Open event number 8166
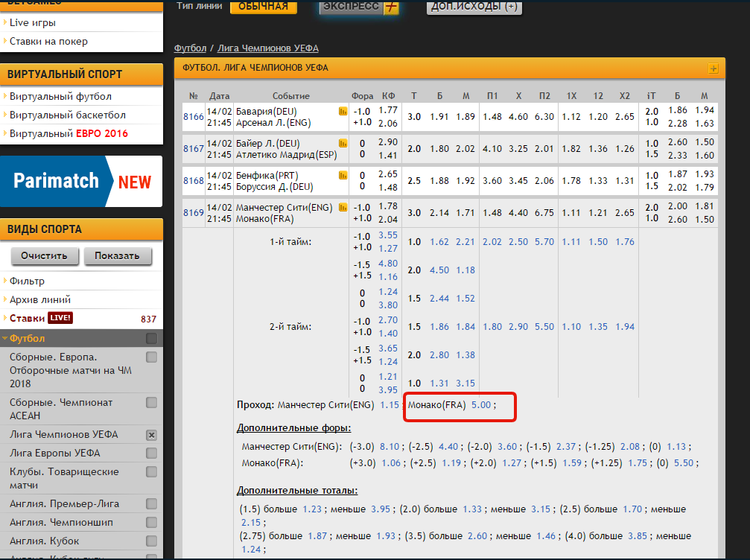Image resolution: width=750 pixels, height=560 pixels. pyautogui.click(x=193, y=117)
